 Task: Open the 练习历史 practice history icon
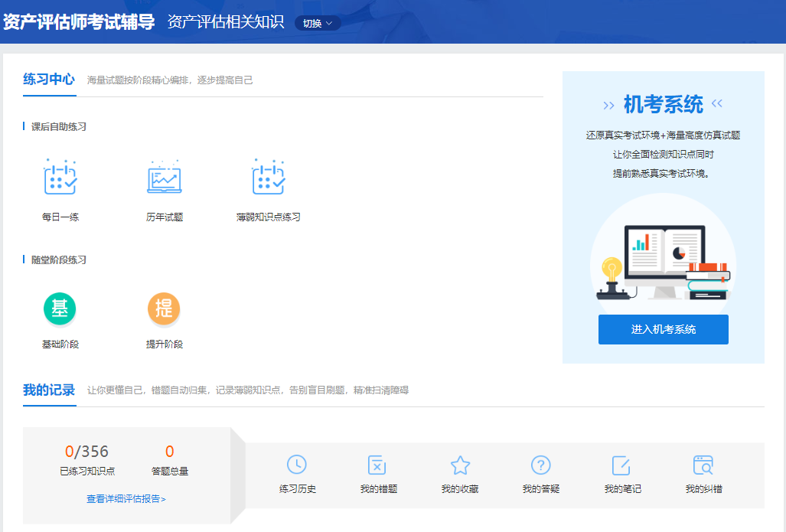pos(298,465)
